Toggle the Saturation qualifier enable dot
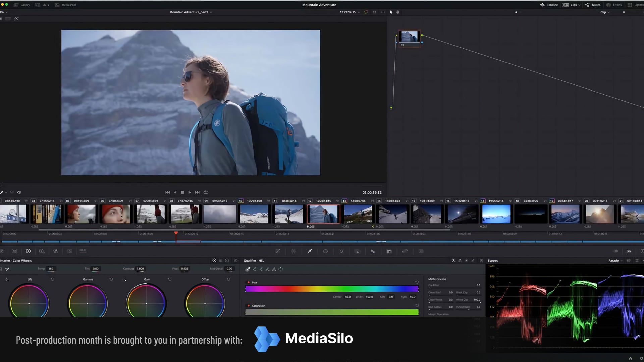 pos(248,306)
